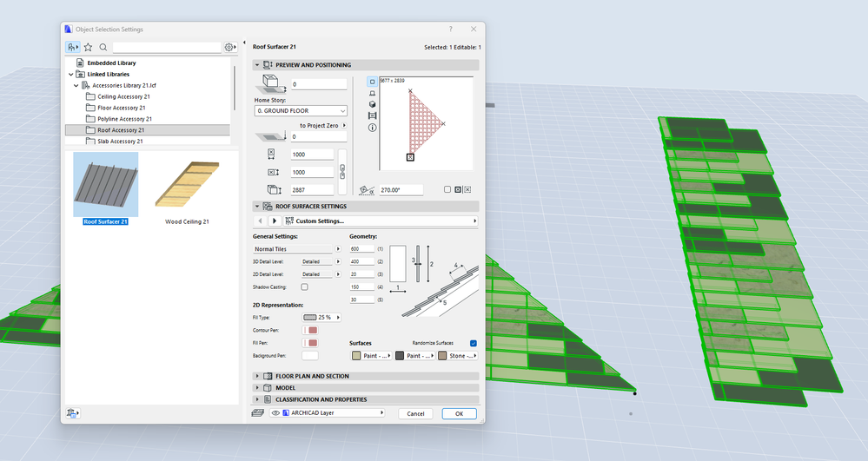Open object info icon in preview
This screenshot has width=868, height=461.
click(x=372, y=128)
